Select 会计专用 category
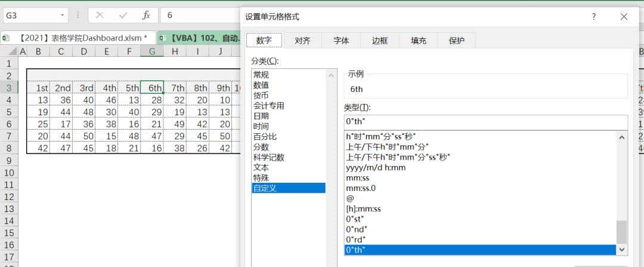 click(x=289, y=106)
